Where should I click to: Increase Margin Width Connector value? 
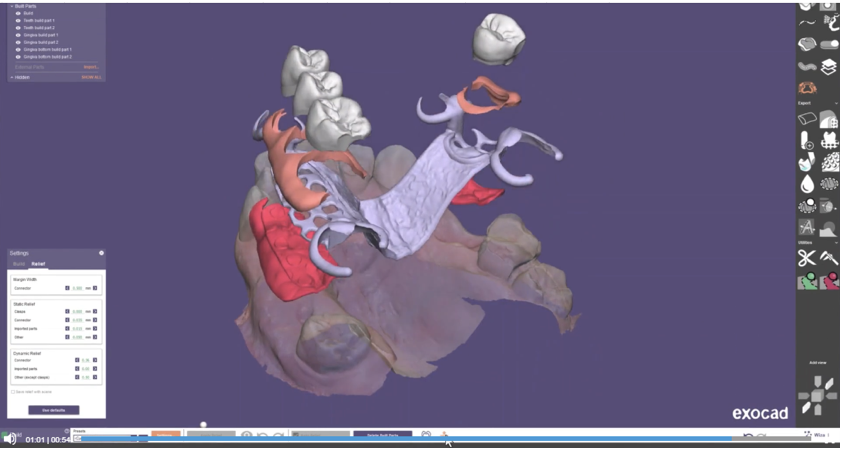[95, 288]
